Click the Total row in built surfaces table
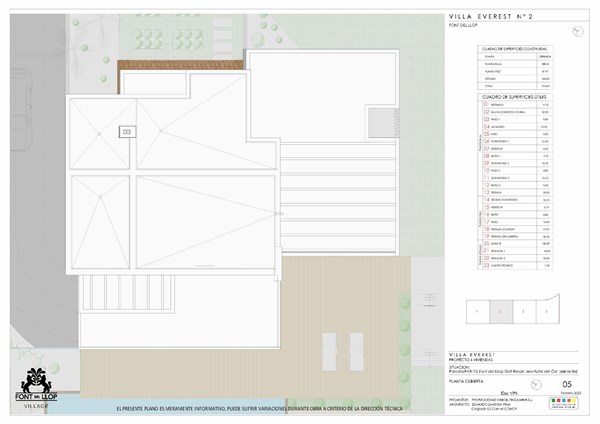Viewport: 600px width, 424px height. click(516, 86)
